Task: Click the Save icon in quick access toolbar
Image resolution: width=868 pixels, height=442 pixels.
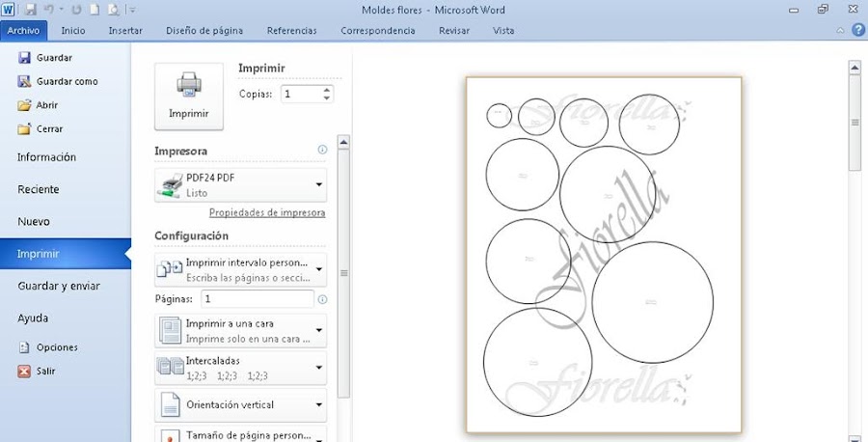Action: tap(31, 10)
